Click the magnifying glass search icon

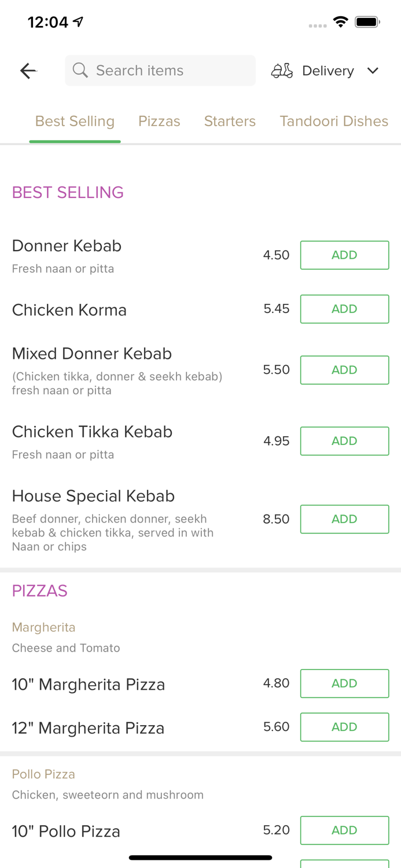[x=80, y=70]
